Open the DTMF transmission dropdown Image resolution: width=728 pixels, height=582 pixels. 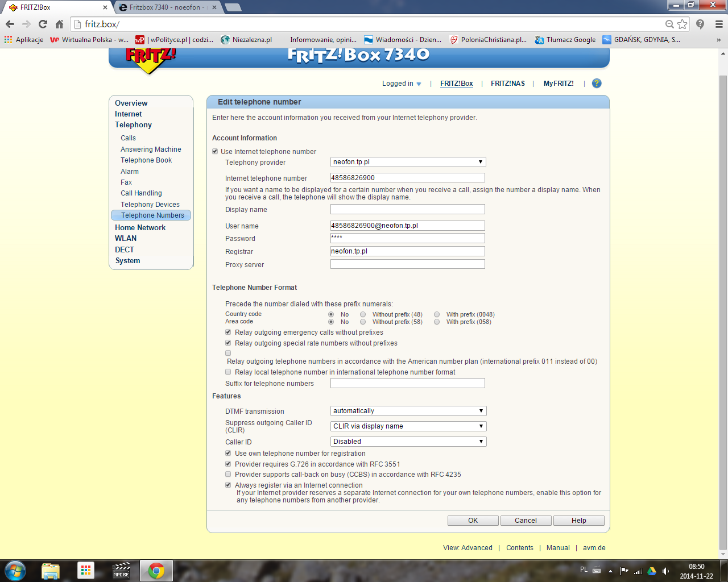408,411
